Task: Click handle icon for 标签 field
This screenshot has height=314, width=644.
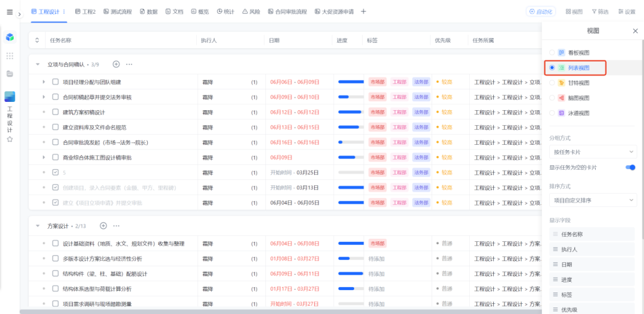Action: (x=555, y=295)
